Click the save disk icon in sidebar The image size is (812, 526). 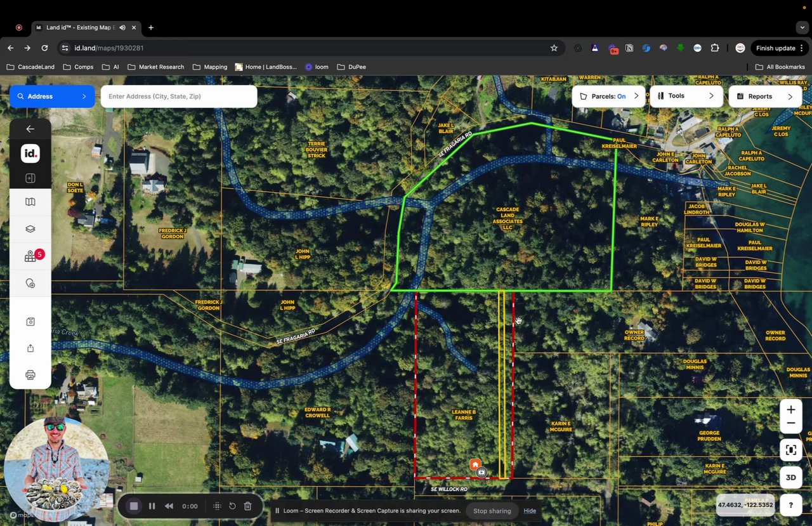30,322
